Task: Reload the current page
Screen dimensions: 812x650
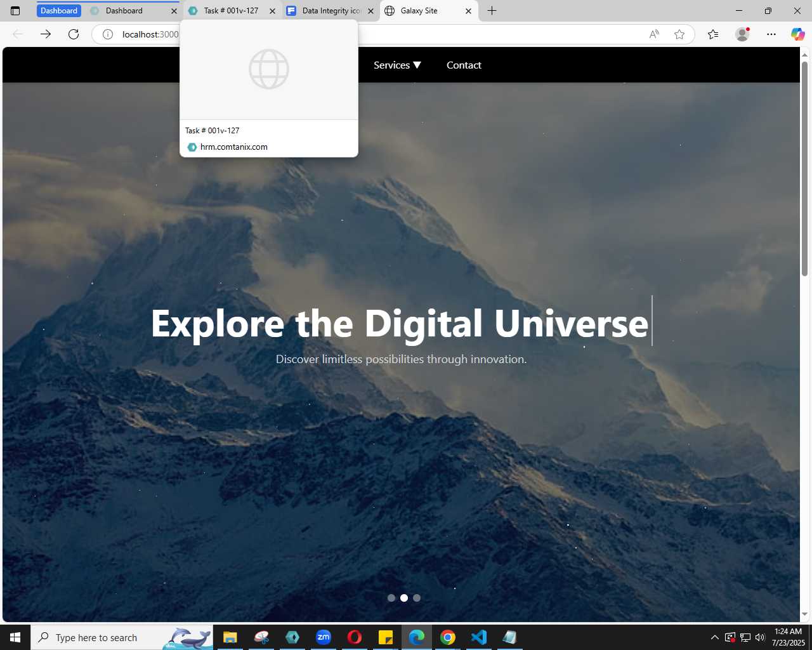Action: point(74,34)
